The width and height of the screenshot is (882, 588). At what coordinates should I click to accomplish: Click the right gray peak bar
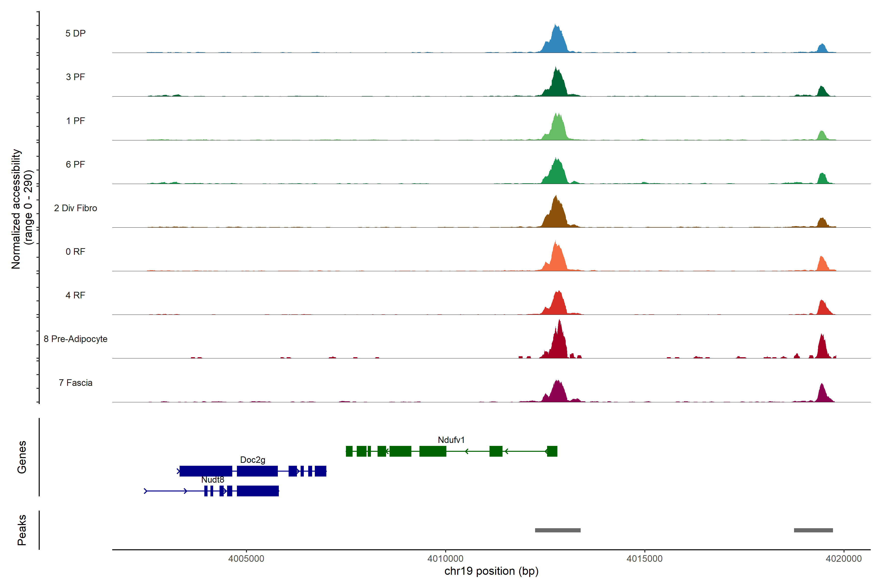(x=813, y=530)
